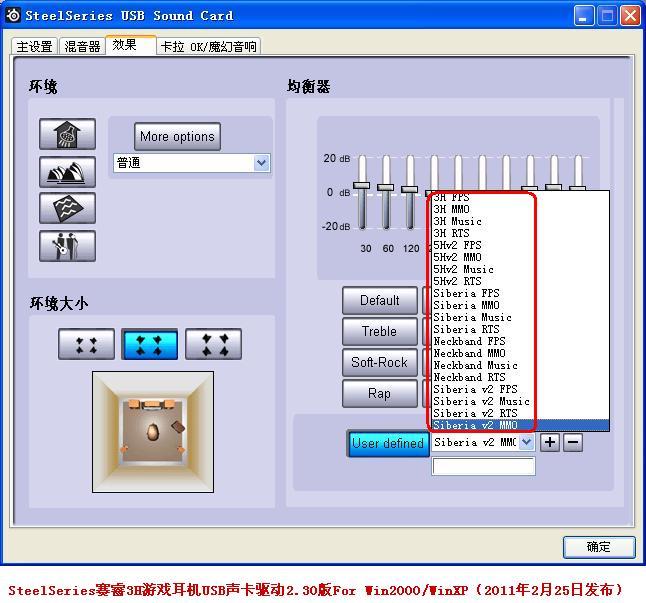Minimize the SteelSeries USB Sound Card window
This screenshot has width=646, height=603.
(x=583, y=16)
